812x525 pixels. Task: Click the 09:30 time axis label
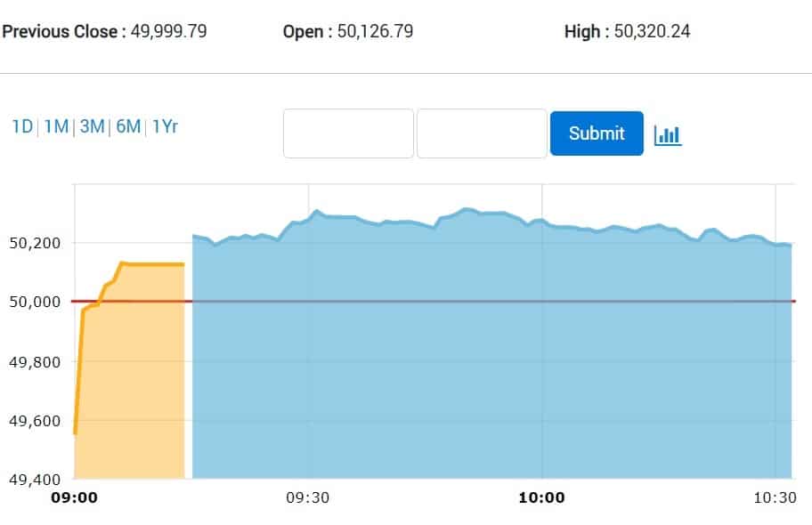(x=308, y=497)
